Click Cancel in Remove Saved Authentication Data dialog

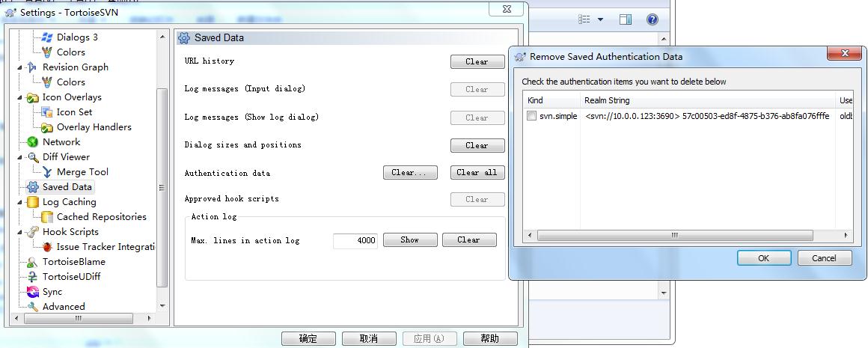825,257
